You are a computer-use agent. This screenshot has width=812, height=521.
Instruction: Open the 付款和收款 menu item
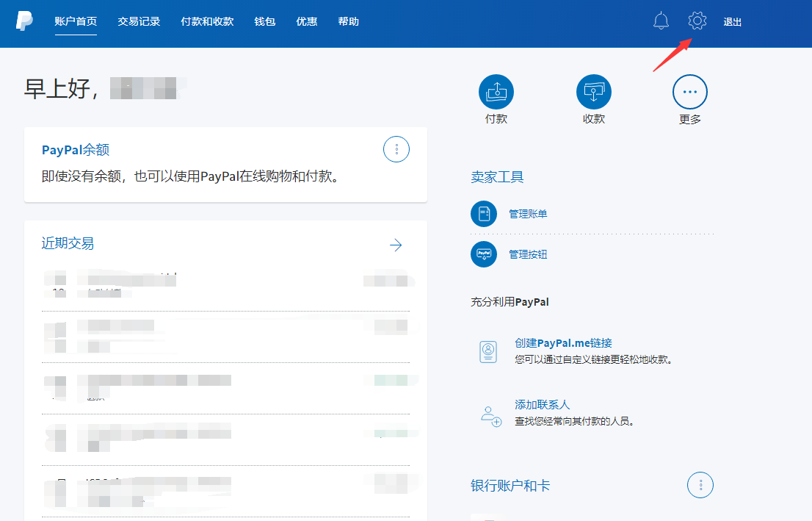tap(207, 21)
